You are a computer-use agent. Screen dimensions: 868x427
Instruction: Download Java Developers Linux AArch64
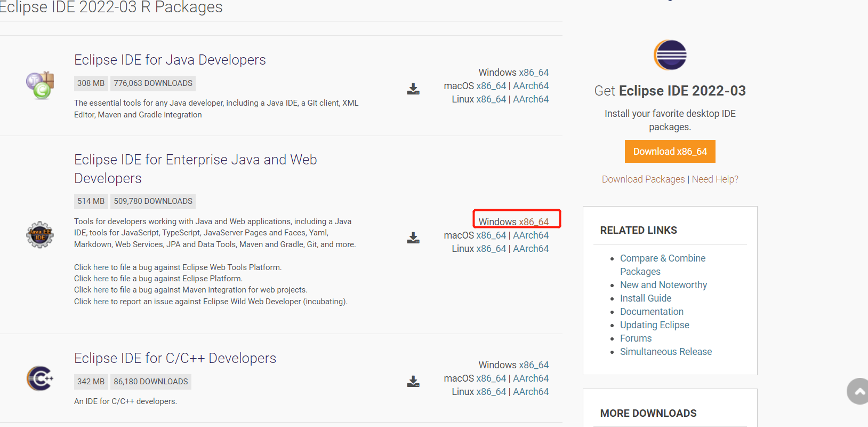pyautogui.click(x=531, y=99)
